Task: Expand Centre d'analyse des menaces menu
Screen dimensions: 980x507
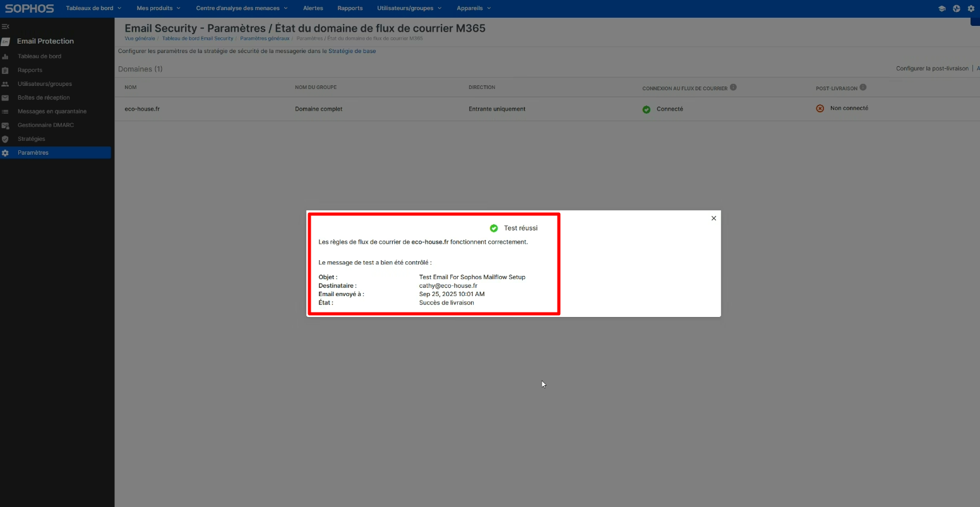Action: 242,8
